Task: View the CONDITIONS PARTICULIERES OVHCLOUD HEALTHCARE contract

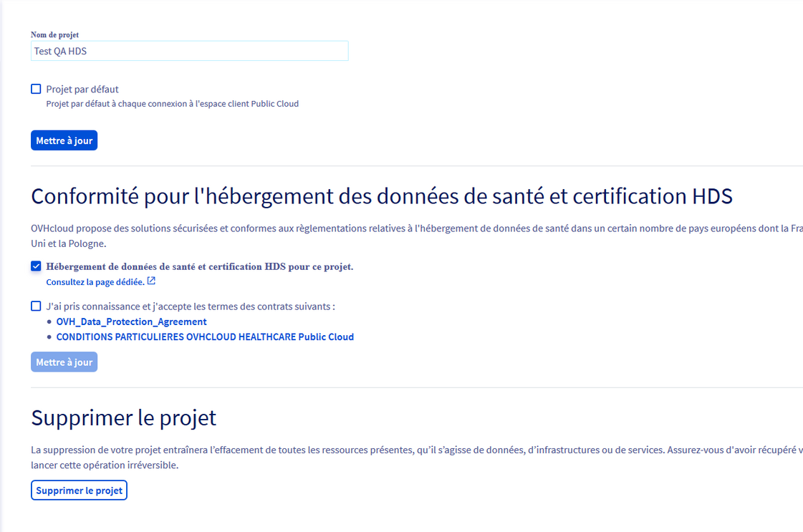Action: click(x=206, y=337)
